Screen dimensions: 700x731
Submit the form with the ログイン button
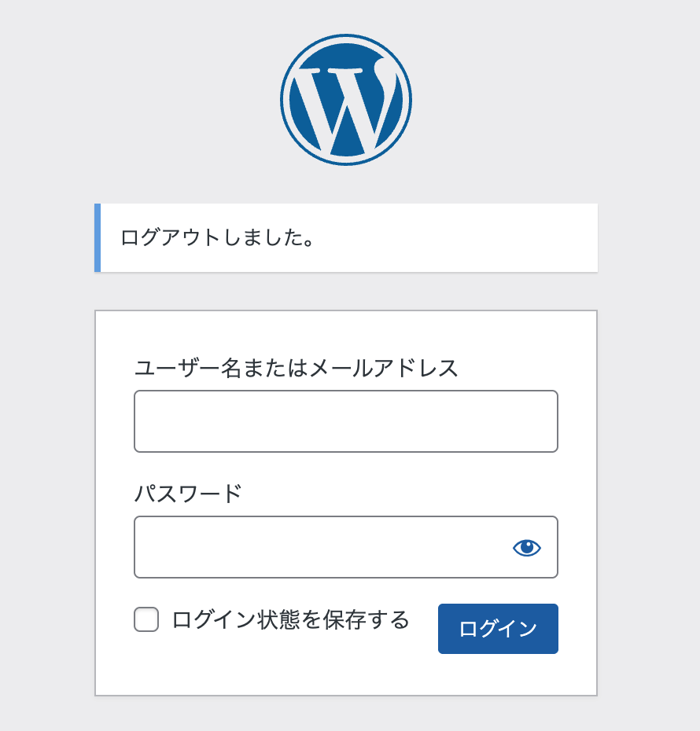pos(498,629)
